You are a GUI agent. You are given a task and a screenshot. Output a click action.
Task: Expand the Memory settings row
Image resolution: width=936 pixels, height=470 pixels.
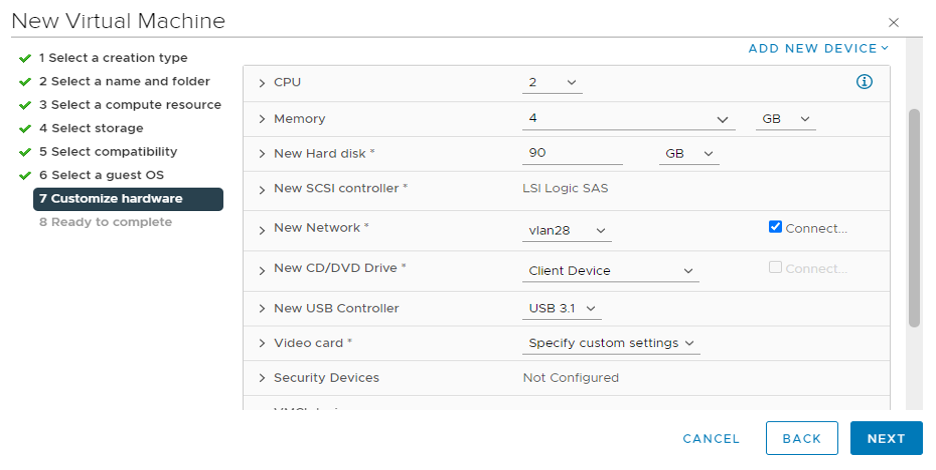(263, 119)
